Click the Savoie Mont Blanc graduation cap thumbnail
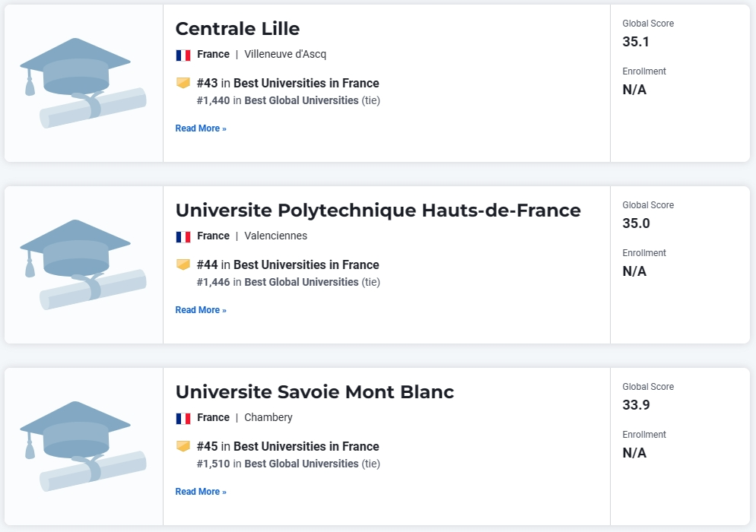Viewport: 756px width, 532px height. 83,446
